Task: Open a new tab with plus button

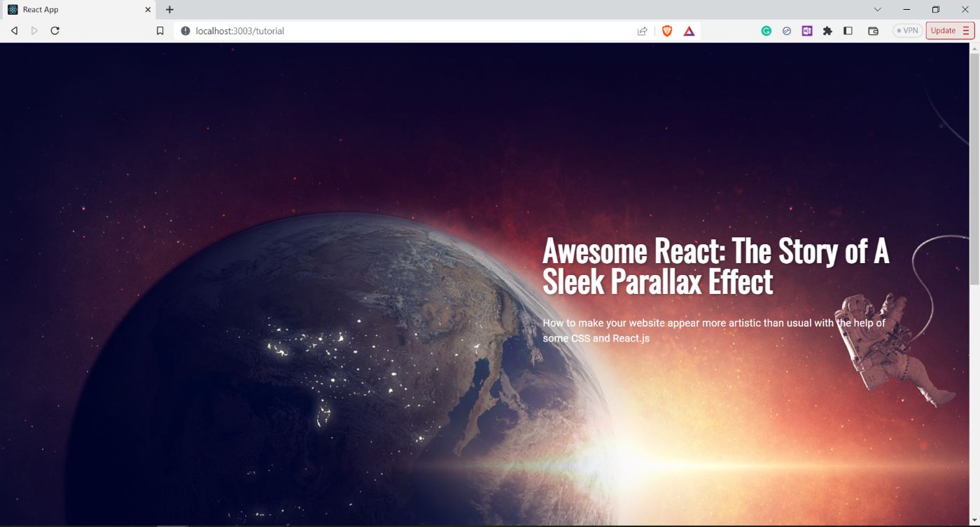Action: [169, 10]
